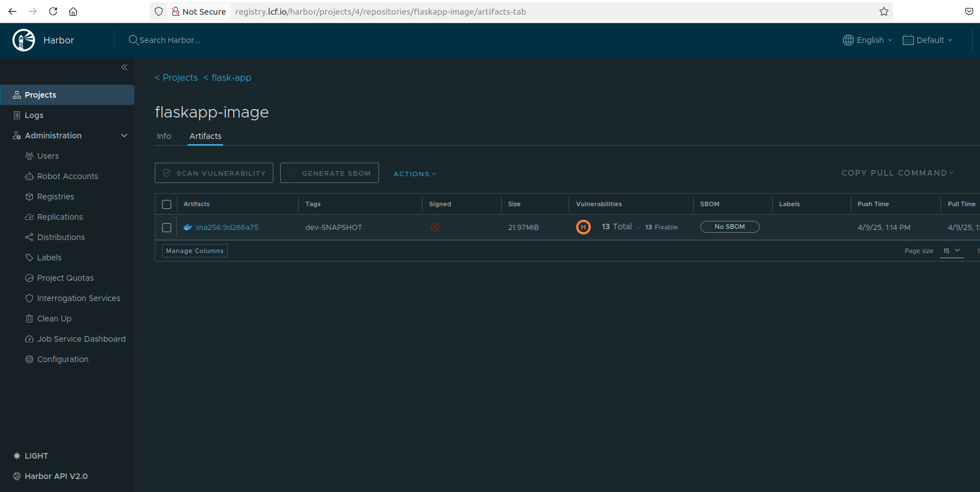Click the Harbor logo icon
The height and width of the screenshot is (492, 980).
(24, 40)
